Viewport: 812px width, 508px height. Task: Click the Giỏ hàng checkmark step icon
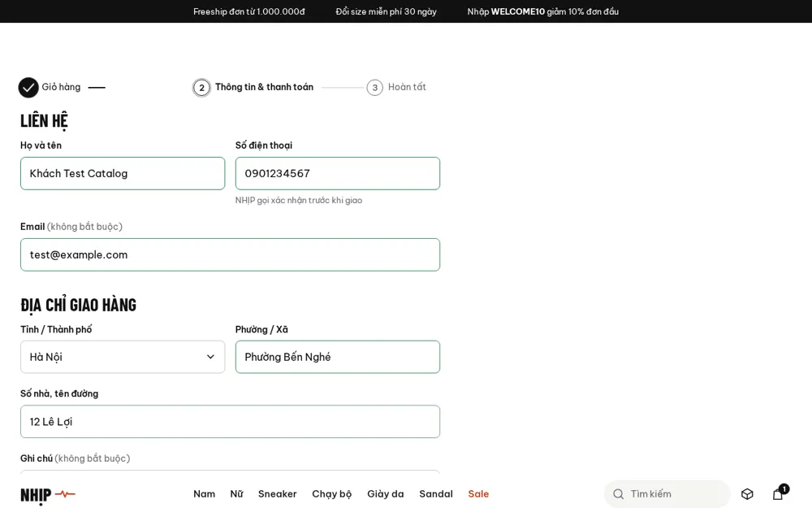coord(28,88)
